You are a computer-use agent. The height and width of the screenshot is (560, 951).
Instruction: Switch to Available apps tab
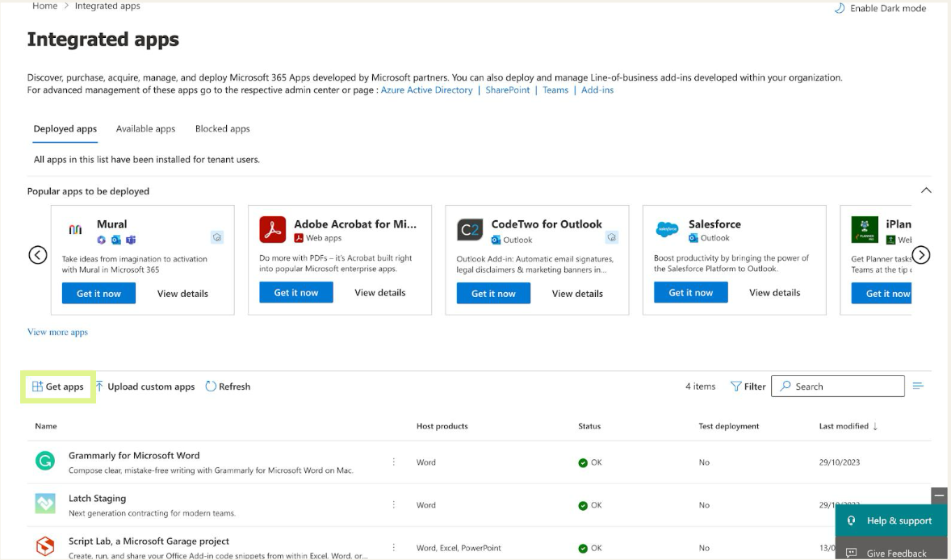(145, 128)
